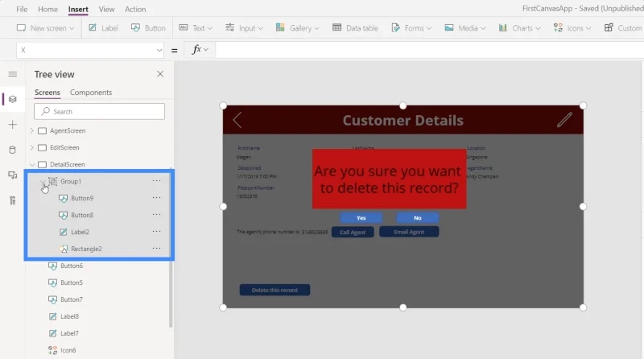The height and width of the screenshot is (359, 644).
Task: Expand the EditScreen node
Action: [32, 147]
